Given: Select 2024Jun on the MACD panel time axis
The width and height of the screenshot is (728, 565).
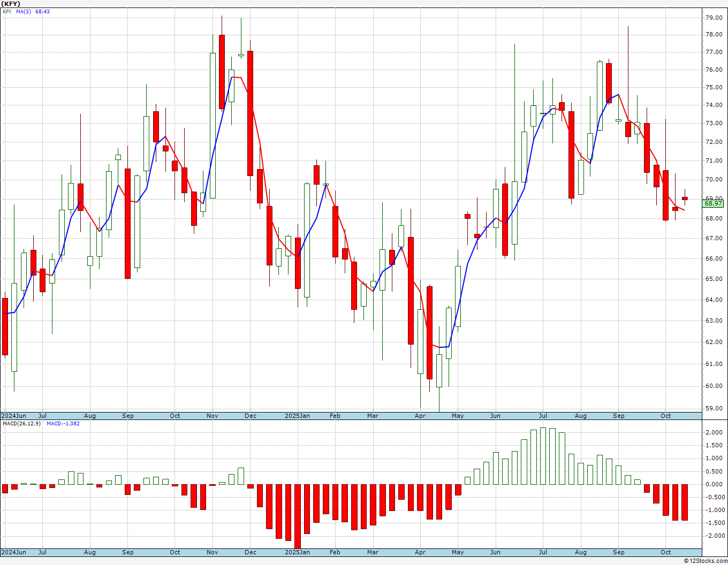Looking at the screenshot, I should point(13,552).
